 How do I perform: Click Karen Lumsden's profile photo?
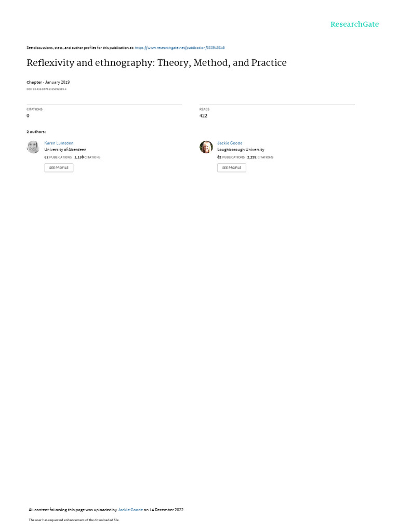click(33, 147)
